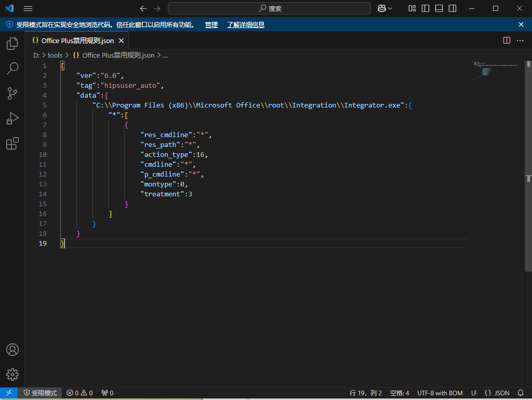
Task: Click the "ver" key text
Action: pyautogui.click(x=87, y=76)
